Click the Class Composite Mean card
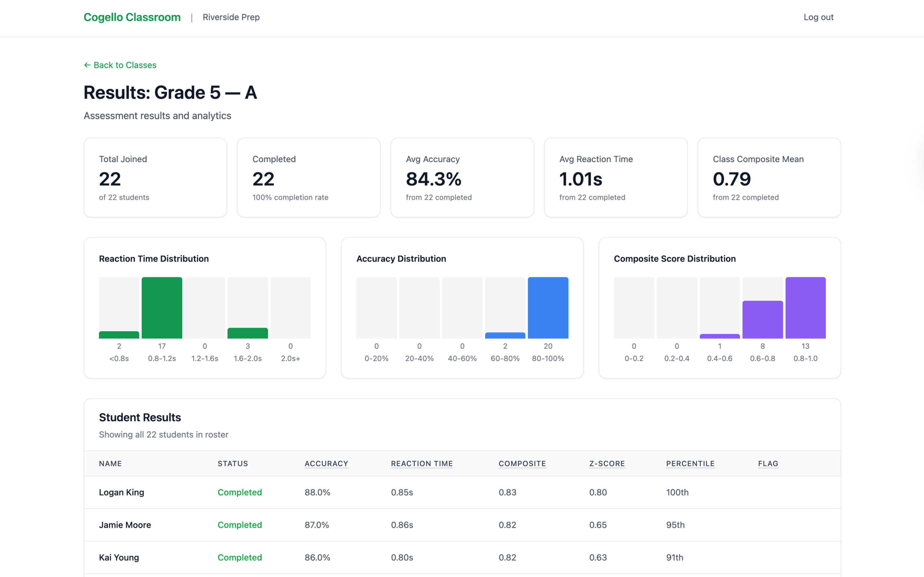Screen dimensions: 924x577 [x=769, y=177]
